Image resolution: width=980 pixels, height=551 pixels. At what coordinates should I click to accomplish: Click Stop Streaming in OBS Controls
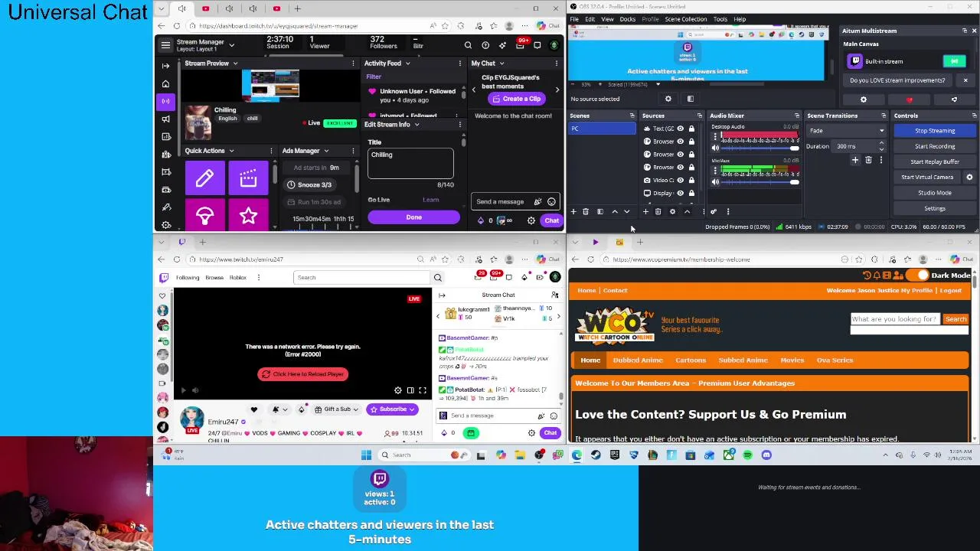[935, 131]
